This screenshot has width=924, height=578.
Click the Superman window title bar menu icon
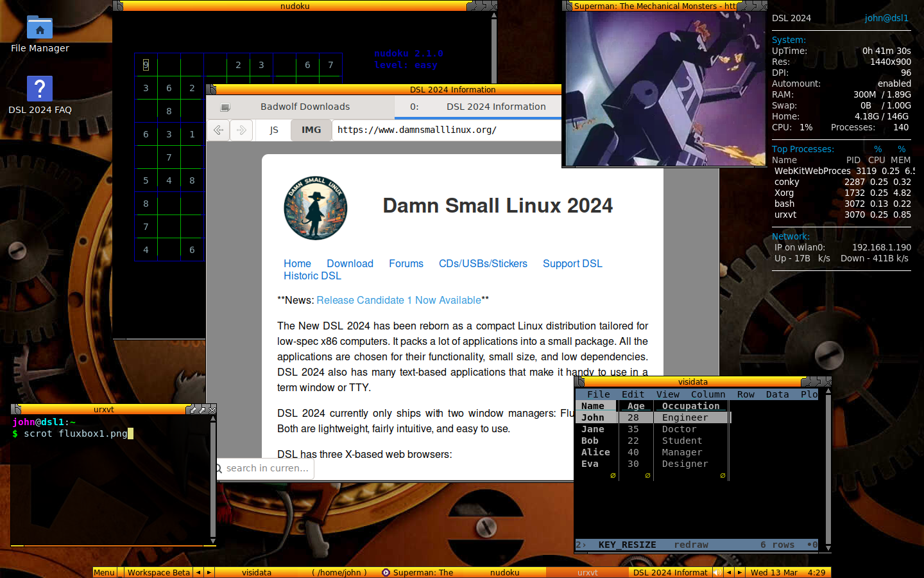[567, 6]
